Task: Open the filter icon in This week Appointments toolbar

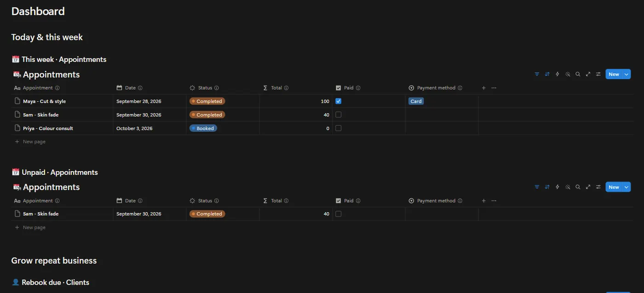Action: pos(537,74)
